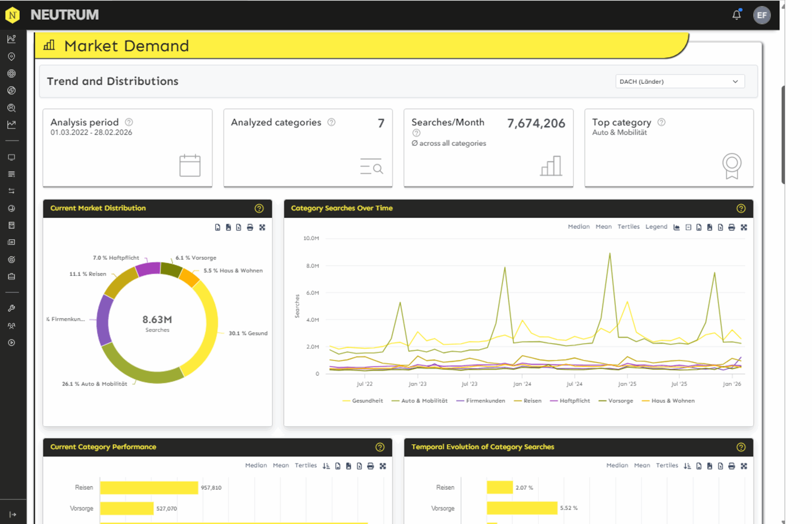Print the Current Market Distribution chart
812x524 pixels.
pyautogui.click(x=250, y=227)
